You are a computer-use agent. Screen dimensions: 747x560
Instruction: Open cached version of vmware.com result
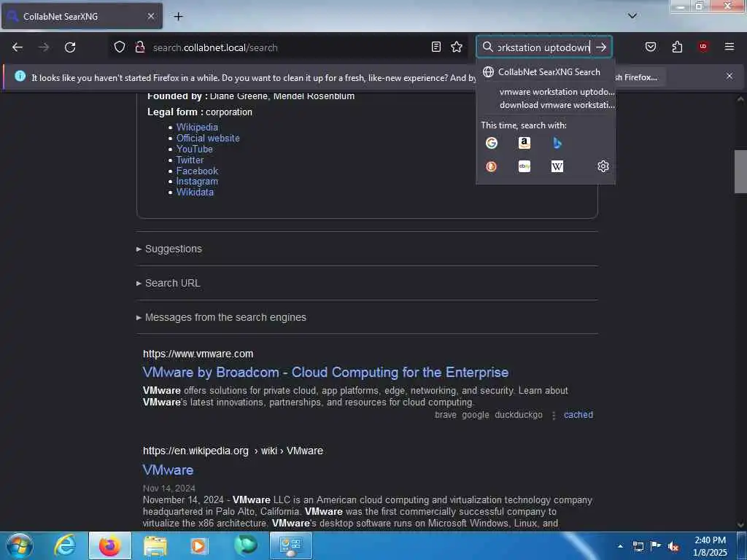[578, 415]
